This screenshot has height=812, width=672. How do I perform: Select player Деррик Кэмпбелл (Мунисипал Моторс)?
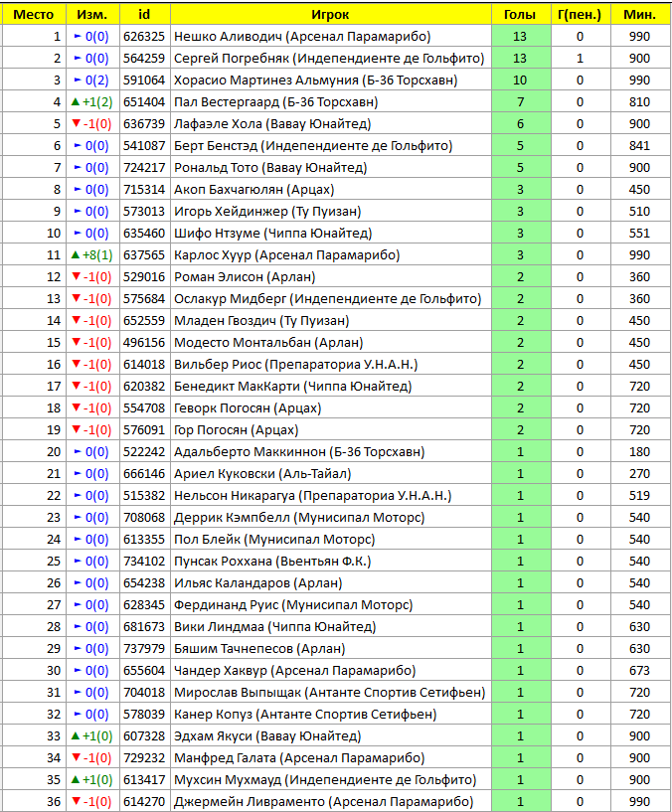tap(299, 518)
